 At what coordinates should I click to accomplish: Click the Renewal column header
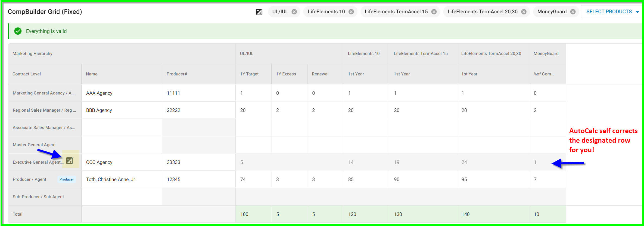(x=325, y=74)
